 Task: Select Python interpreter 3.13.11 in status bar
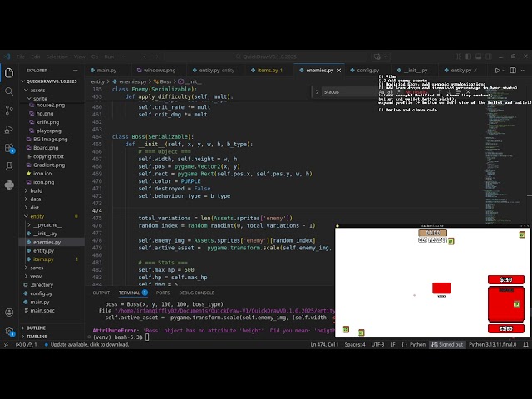point(493,345)
